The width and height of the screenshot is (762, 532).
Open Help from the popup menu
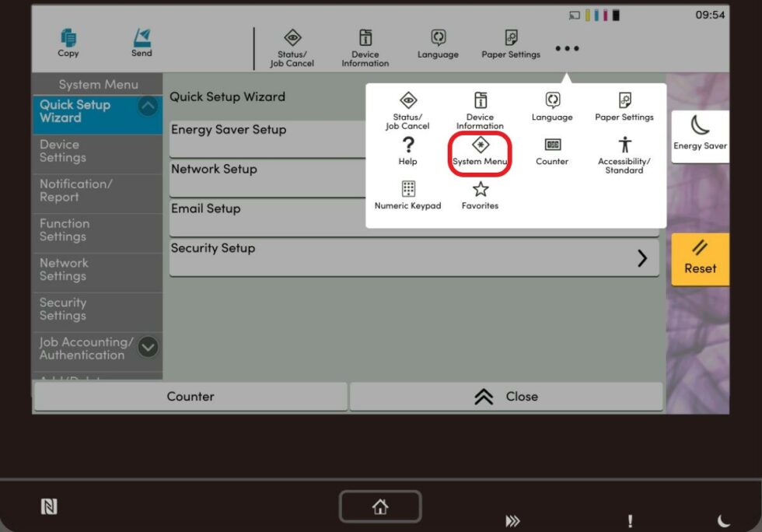(x=408, y=151)
